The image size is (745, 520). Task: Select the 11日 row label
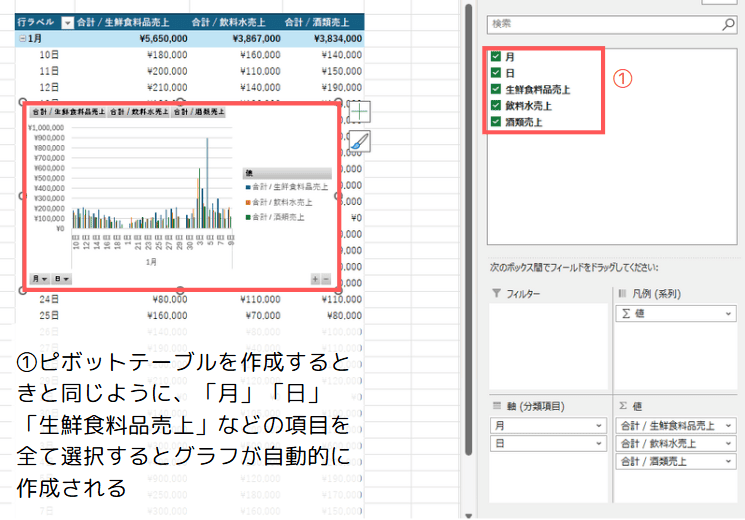point(49,71)
